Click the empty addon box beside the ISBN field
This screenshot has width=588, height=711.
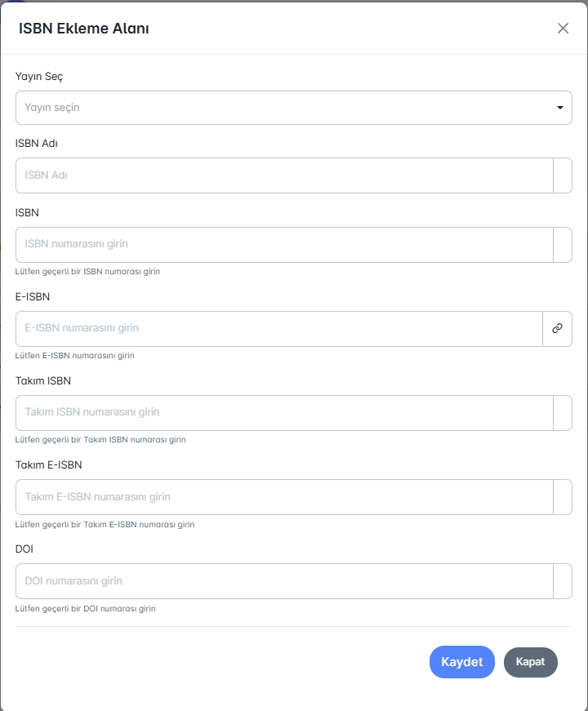pyautogui.click(x=563, y=245)
